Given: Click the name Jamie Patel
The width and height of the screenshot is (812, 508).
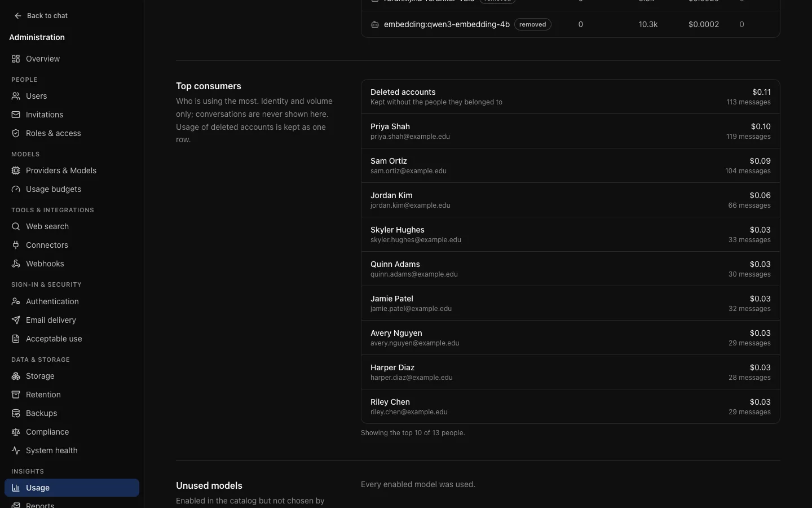Looking at the screenshot, I should click(x=392, y=299).
